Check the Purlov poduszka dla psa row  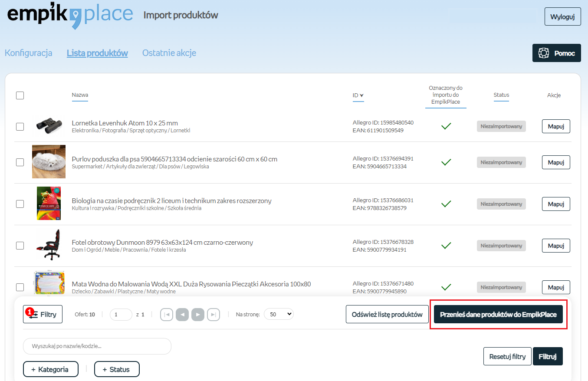click(x=20, y=162)
